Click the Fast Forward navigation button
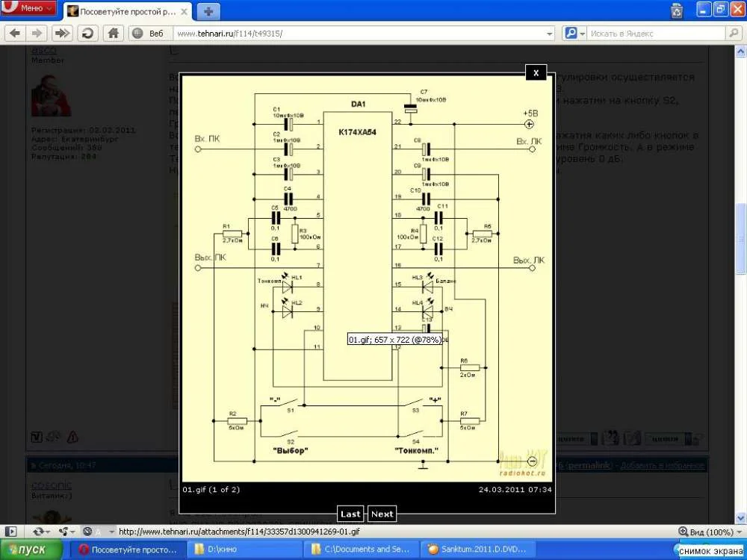This screenshot has height=560, width=747. (x=62, y=33)
